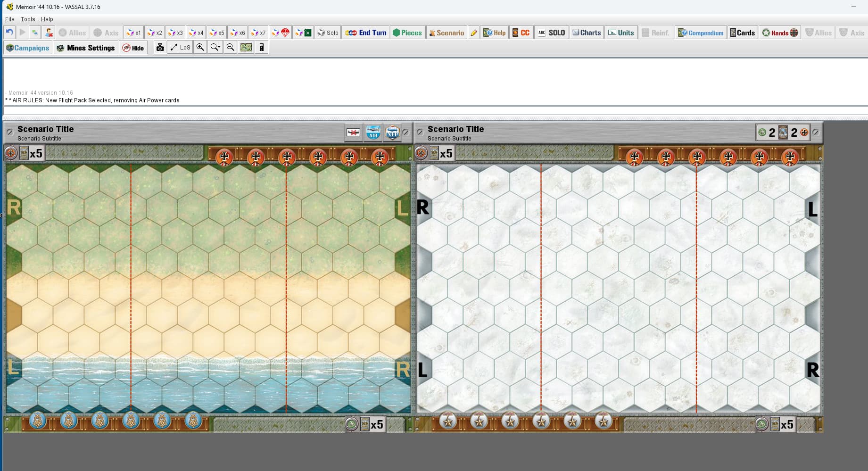
Task: Roll one die with x1 button
Action: click(134, 33)
